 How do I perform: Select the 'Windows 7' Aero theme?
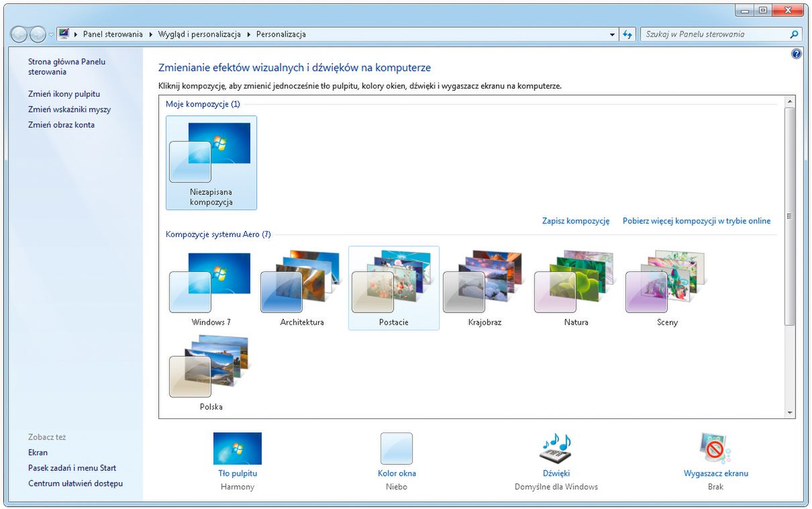pyautogui.click(x=211, y=289)
